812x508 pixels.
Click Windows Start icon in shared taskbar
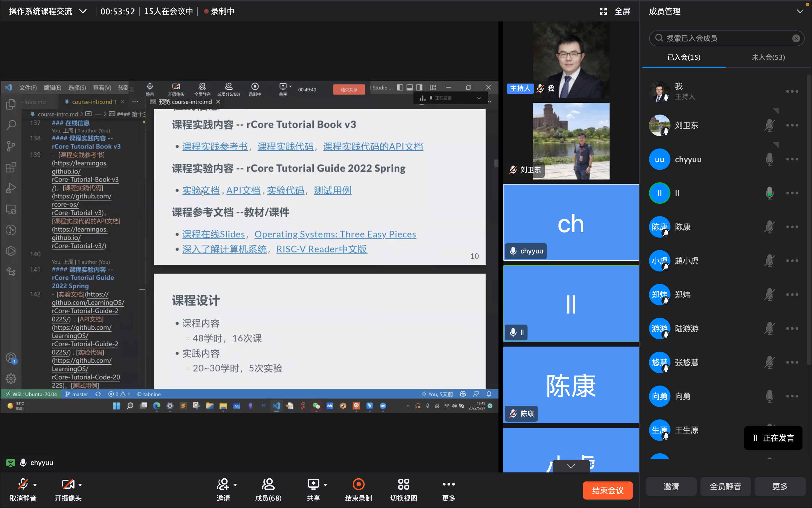pyautogui.click(x=116, y=406)
